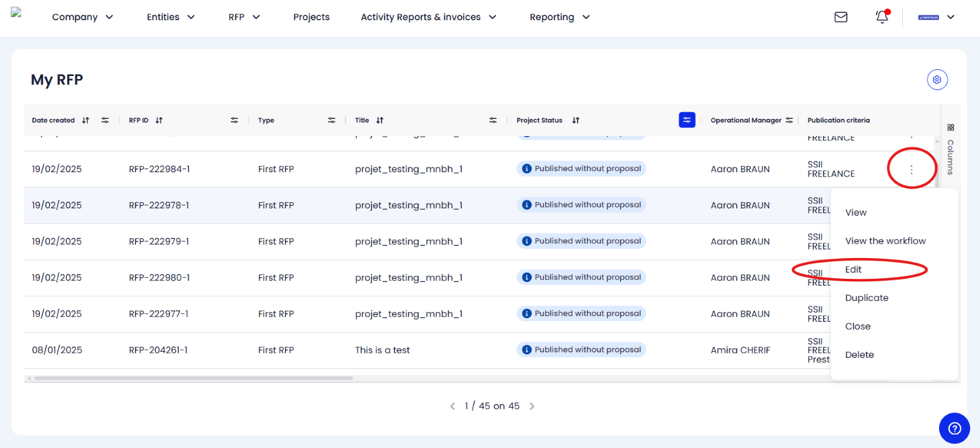The width and height of the screenshot is (980, 448).
Task: Click Publication criteria column header
Action: [839, 120]
